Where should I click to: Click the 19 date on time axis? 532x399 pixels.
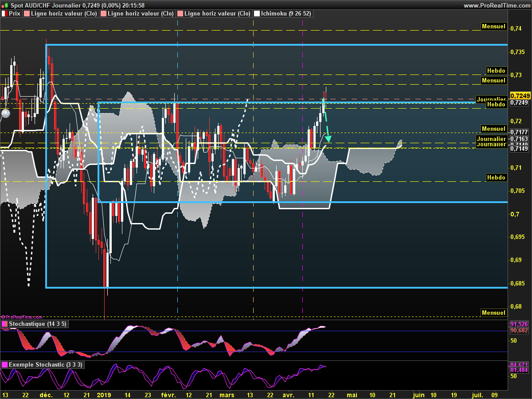[454, 395]
